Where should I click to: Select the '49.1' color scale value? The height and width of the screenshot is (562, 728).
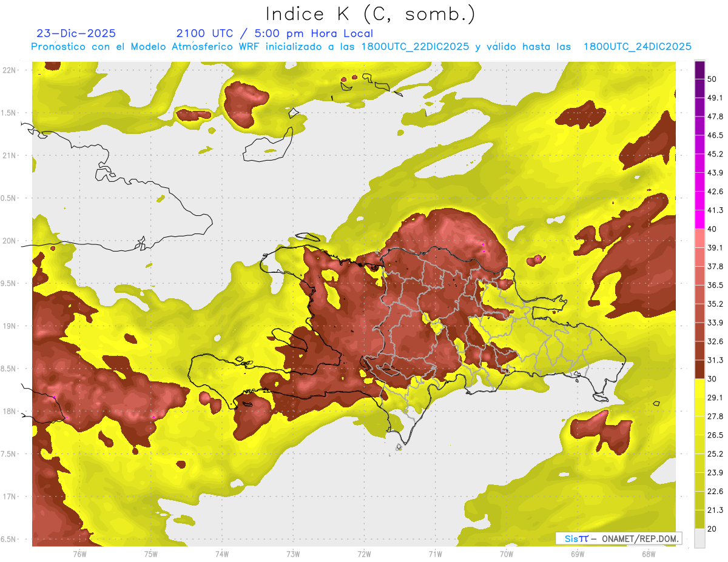click(715, 98)
